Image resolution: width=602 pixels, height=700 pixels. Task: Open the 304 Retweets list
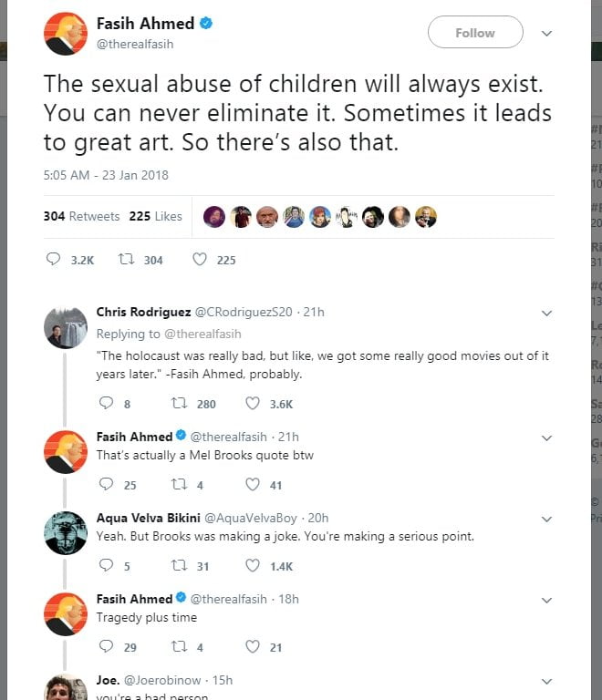(81, 216)
